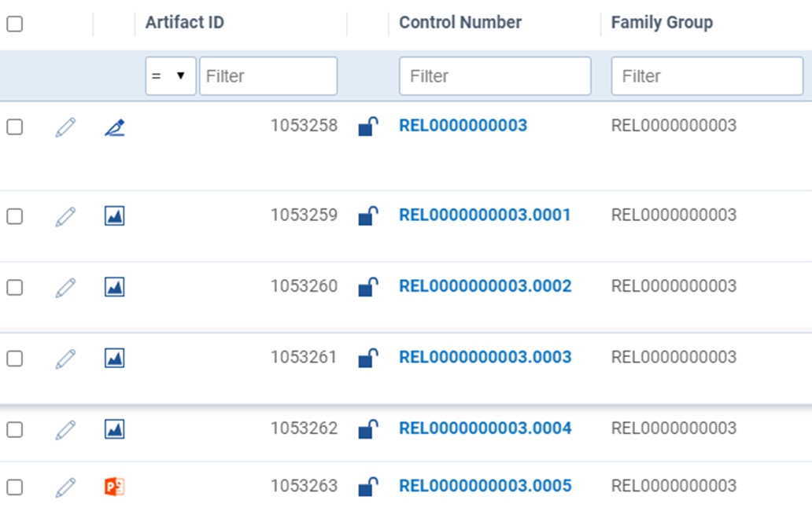Click Family Group cell in REL0000000003.0002 row
812x515 pixels.
(x=674, y=285)
